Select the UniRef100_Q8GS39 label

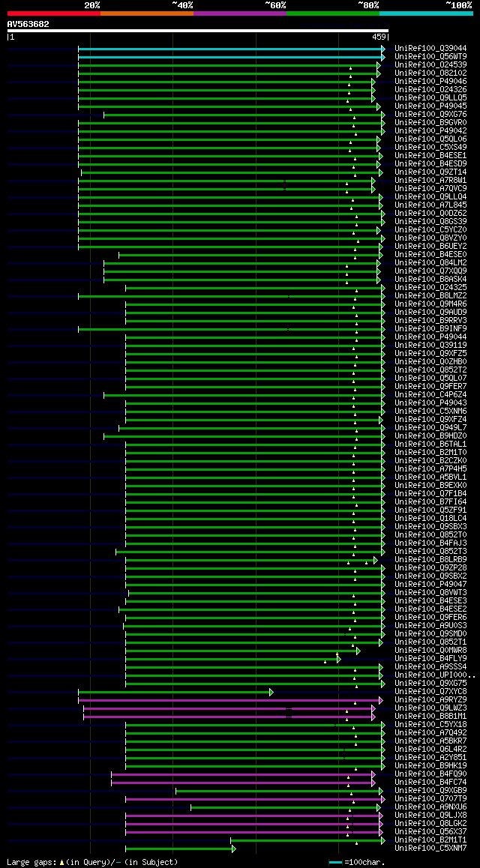coord(430,221)
